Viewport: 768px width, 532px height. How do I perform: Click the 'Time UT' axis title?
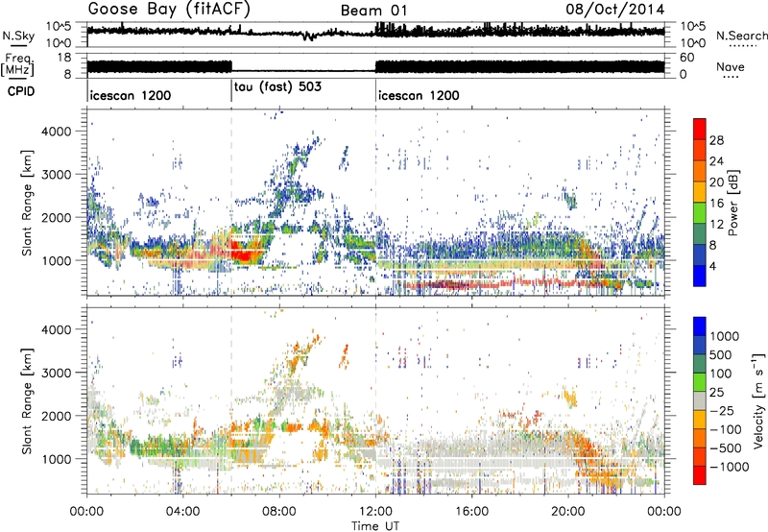(x=375, y=526)
